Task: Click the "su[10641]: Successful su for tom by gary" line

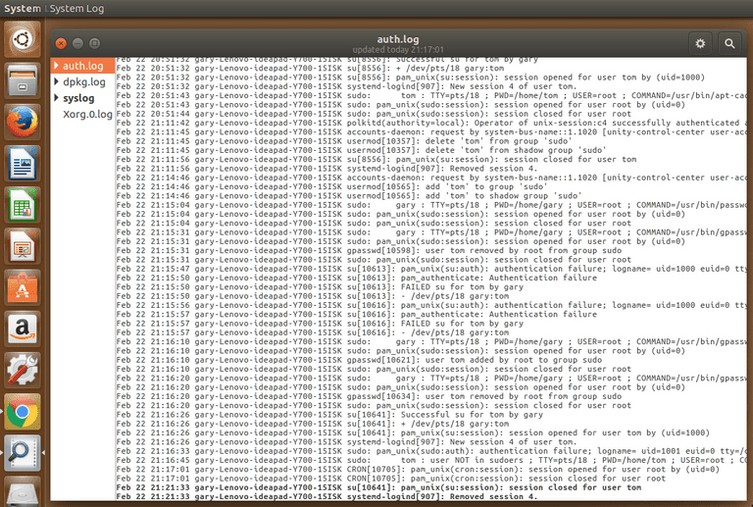Action: [x=330, y=415]
